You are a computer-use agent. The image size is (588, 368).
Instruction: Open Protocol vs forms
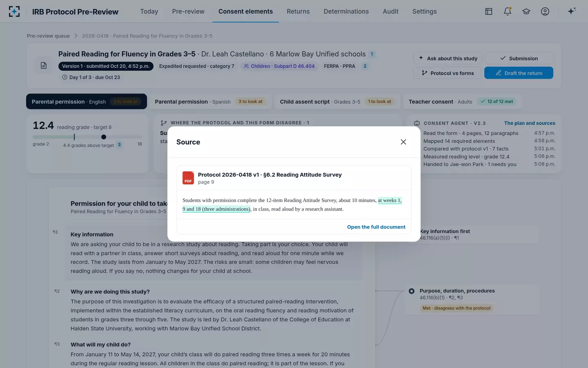[x=448, y=73]
